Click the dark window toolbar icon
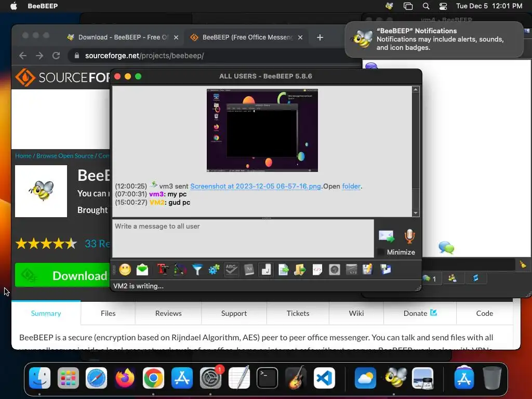This screenshot has width=532, height=399. pyautogui.click(x=351, y=270)
